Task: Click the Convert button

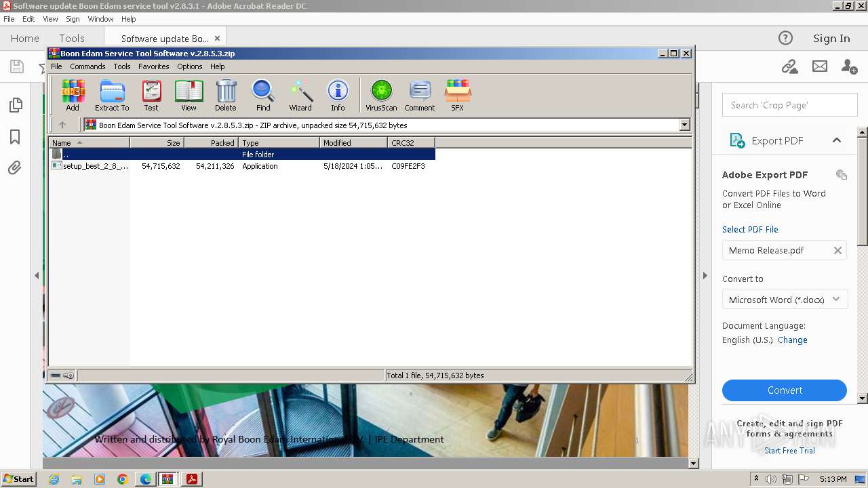Action: [x=785, y=390]
